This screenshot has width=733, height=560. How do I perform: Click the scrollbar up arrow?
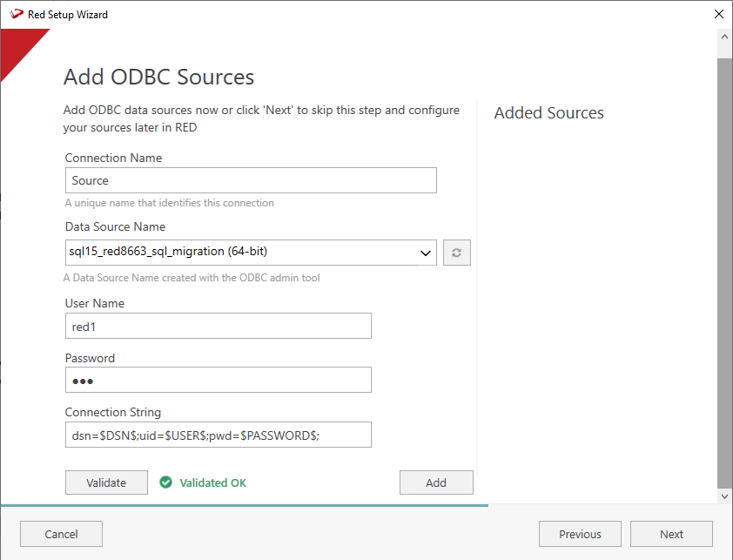pyautogui.click(x=724, y=37)
